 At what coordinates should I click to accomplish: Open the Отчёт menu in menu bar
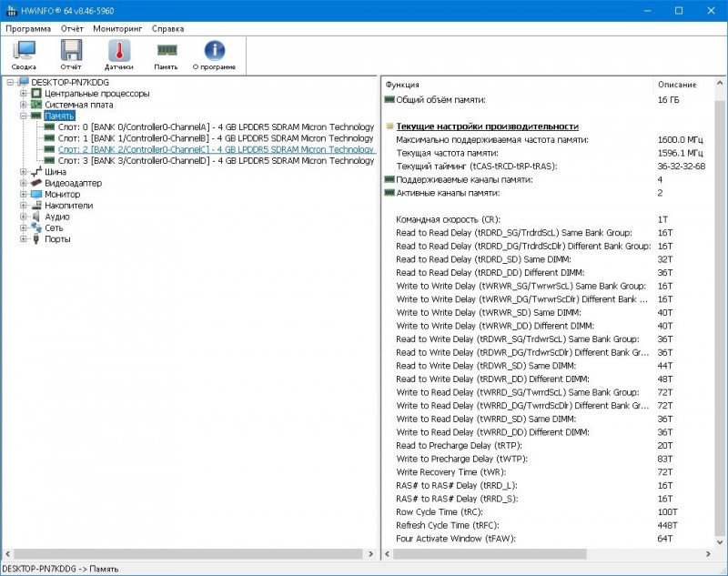(x=72, y=29)
